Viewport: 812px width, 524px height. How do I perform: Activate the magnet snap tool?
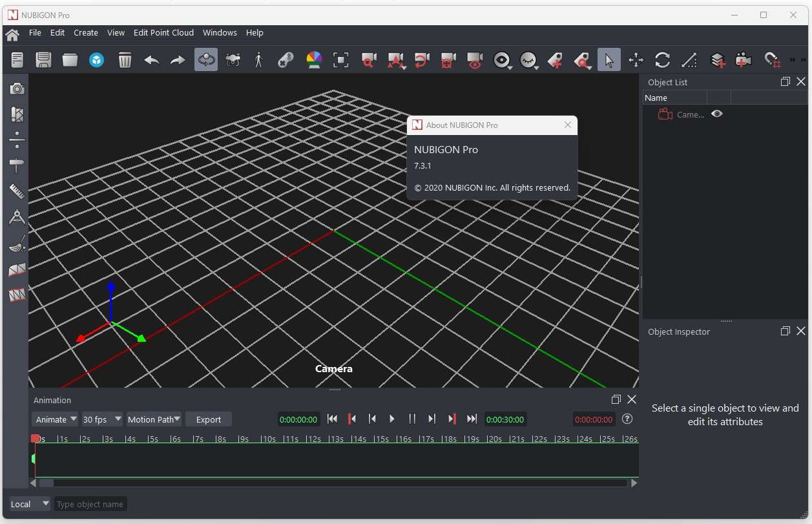[772, 60]
